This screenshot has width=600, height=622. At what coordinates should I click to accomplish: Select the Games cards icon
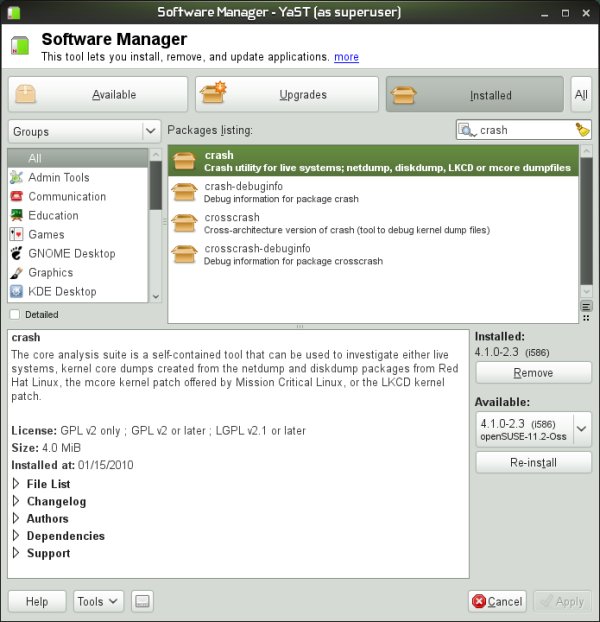[16, 234]
